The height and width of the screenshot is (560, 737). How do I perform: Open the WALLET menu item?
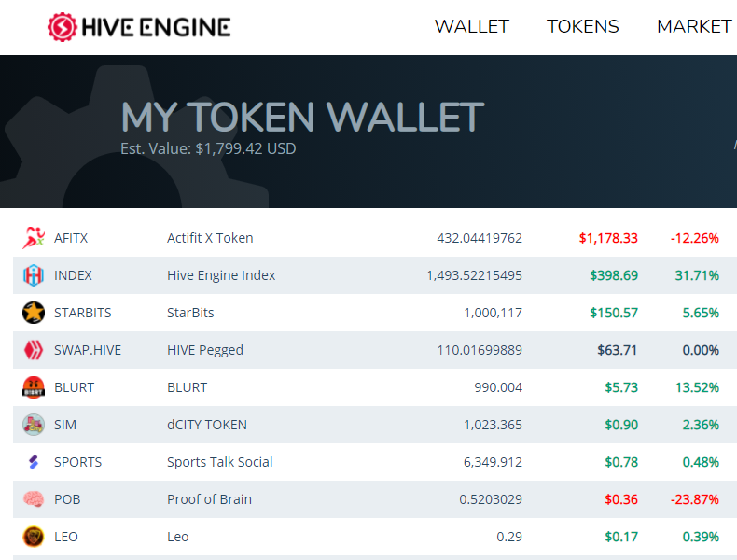472,27
